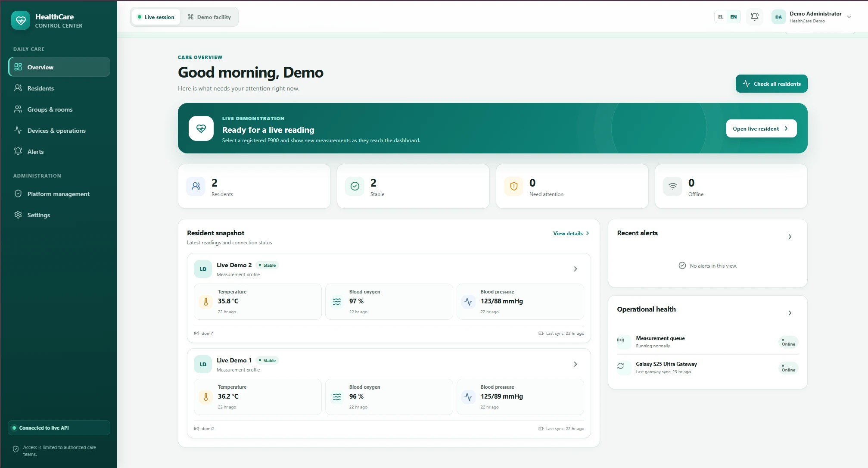Viewport: 868px width, 468px height.
Task: Select the Demo facility mode
Action: pos(209,17)
